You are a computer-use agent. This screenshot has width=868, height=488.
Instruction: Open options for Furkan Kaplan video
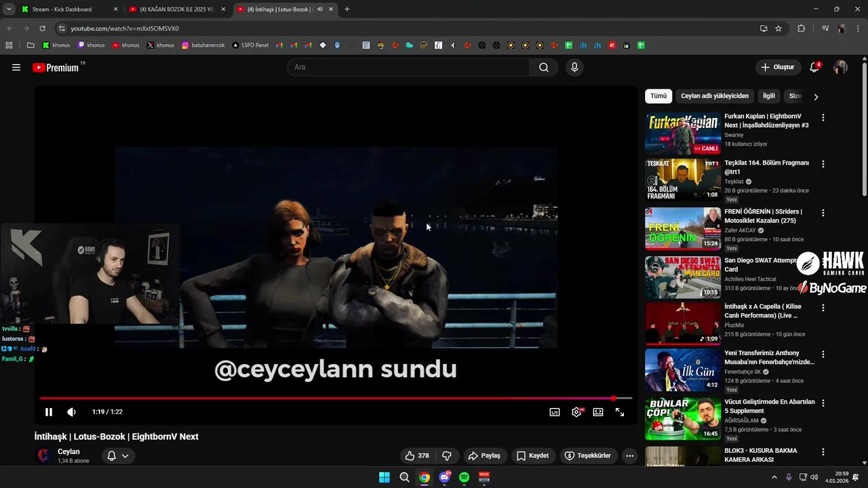coord(823,118)
